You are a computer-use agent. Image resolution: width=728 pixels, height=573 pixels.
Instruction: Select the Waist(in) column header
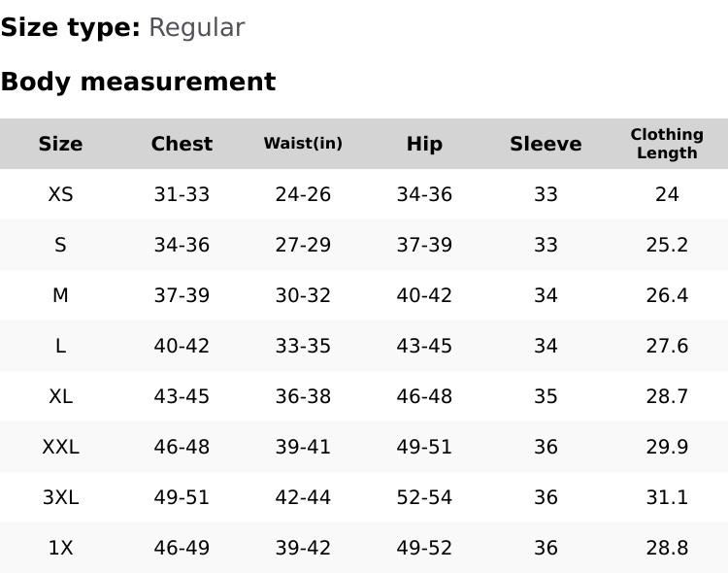click(303, 144)
